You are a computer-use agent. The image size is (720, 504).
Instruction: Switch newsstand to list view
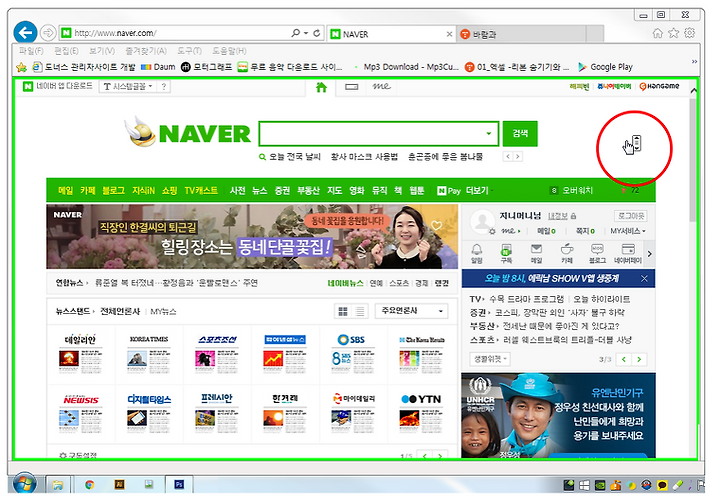tap(360, 312)
